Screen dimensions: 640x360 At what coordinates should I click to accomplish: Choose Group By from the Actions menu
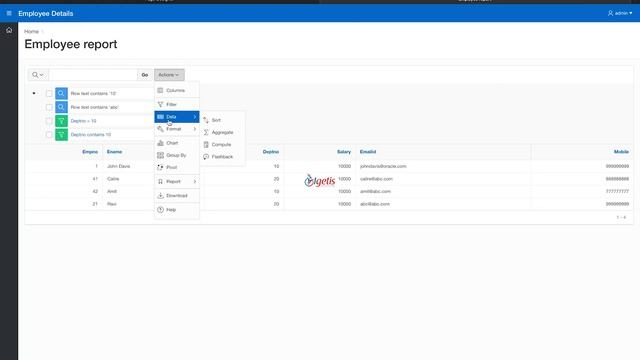tap(177, 155)
